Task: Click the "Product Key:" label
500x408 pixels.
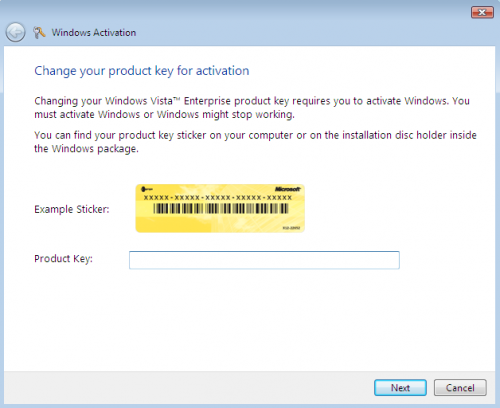Action: 63,259
